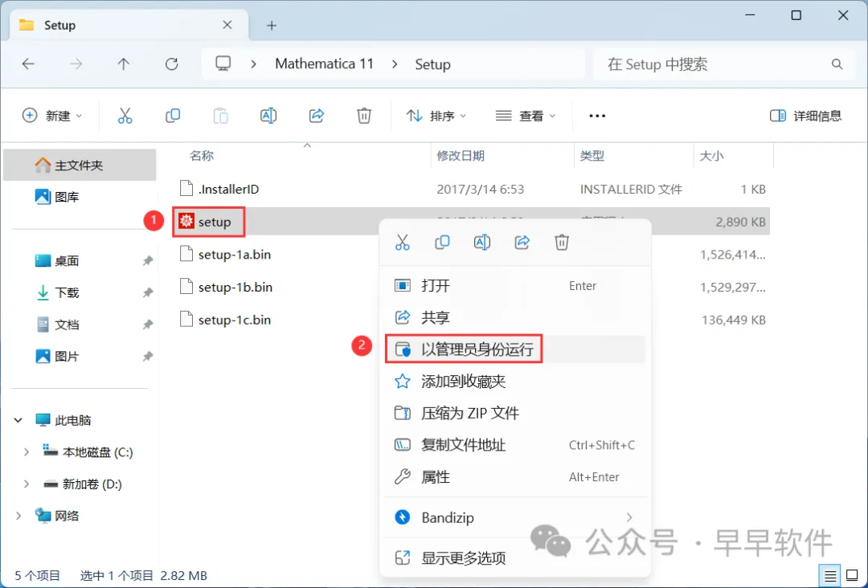This screenshot has width=868, height=588.
Task: Open the 查看 view dropdown
Action: [x=526, y=116]
